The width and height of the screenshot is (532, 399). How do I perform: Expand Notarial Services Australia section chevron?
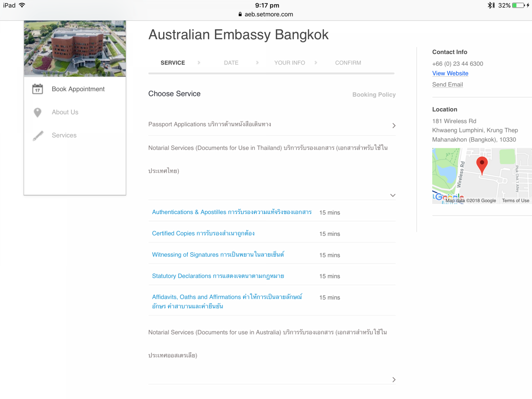394,380
